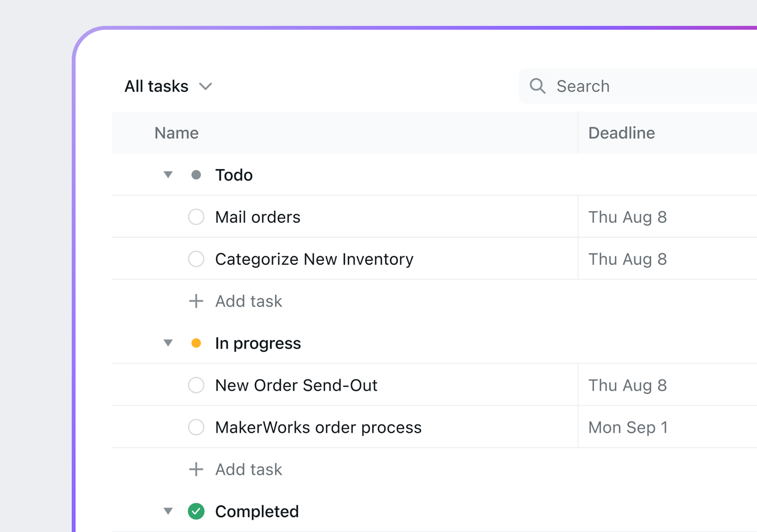The height and width of the screenshot is (532, 757).
Task: Click the Deadline column header
Action: tap(622, 133)
